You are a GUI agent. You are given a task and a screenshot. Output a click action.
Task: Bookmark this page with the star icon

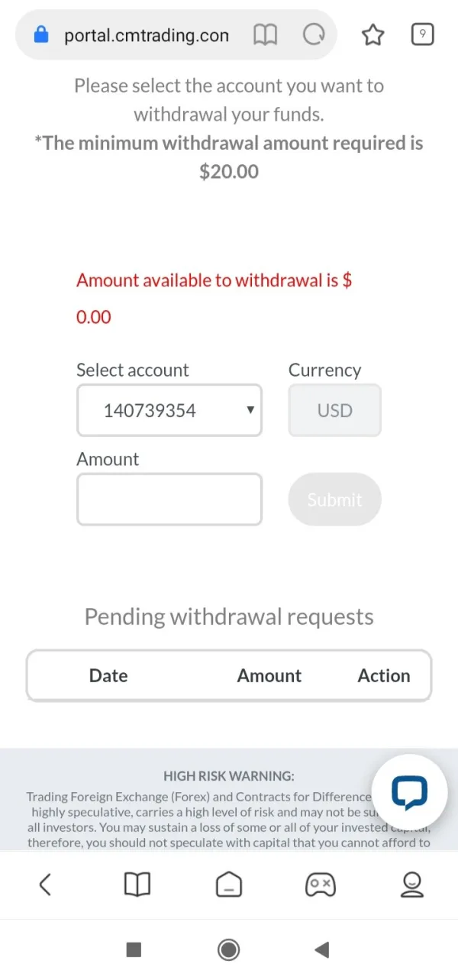click(373, 34)
